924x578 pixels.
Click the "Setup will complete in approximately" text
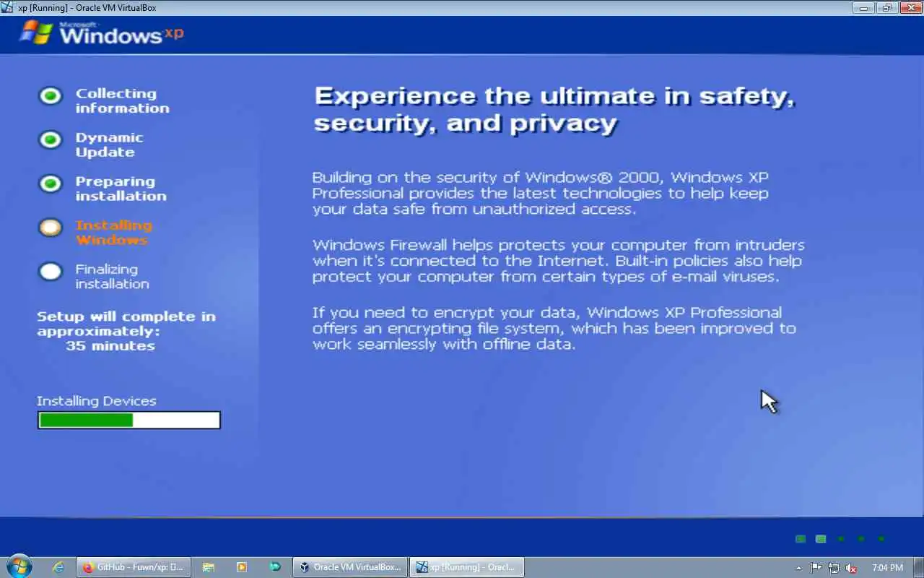point(126,324)
